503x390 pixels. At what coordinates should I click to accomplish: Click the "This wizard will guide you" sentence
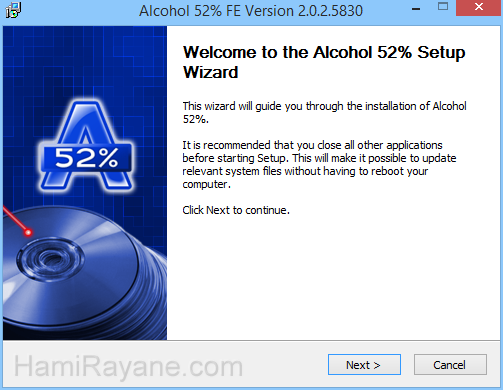coord(324,112)
